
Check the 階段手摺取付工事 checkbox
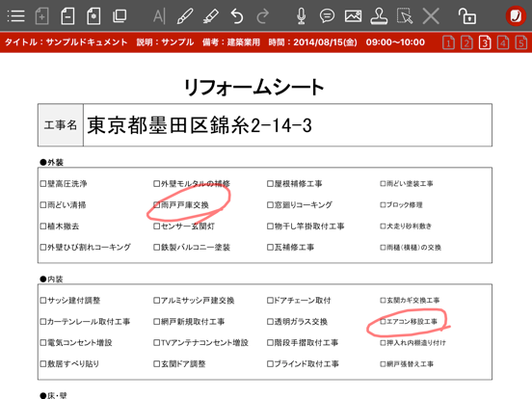[270, 343]
